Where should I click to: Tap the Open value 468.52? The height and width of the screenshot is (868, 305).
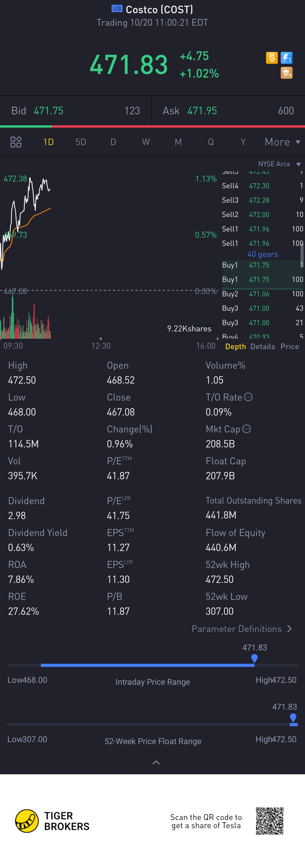121,380
